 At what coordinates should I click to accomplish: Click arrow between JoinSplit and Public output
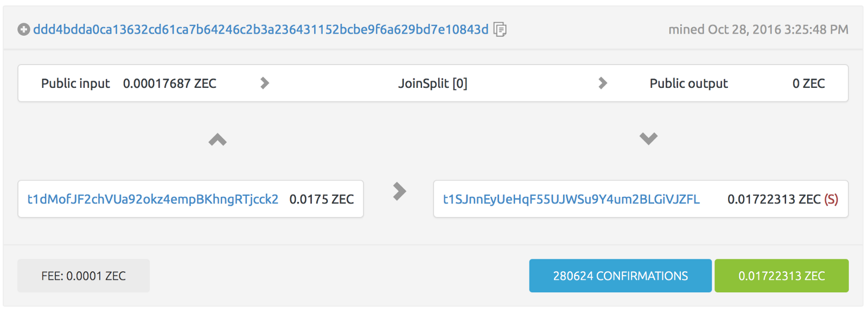603,83
